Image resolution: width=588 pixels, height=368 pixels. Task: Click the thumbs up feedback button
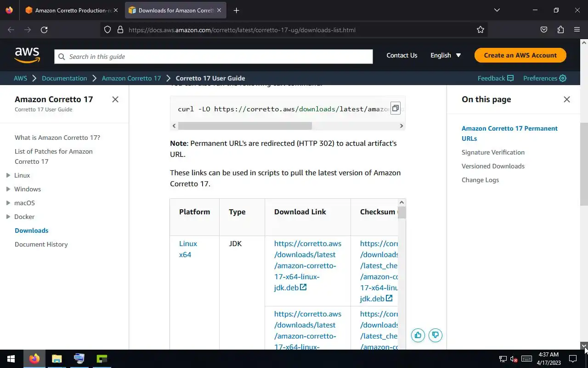pos(418,335)
